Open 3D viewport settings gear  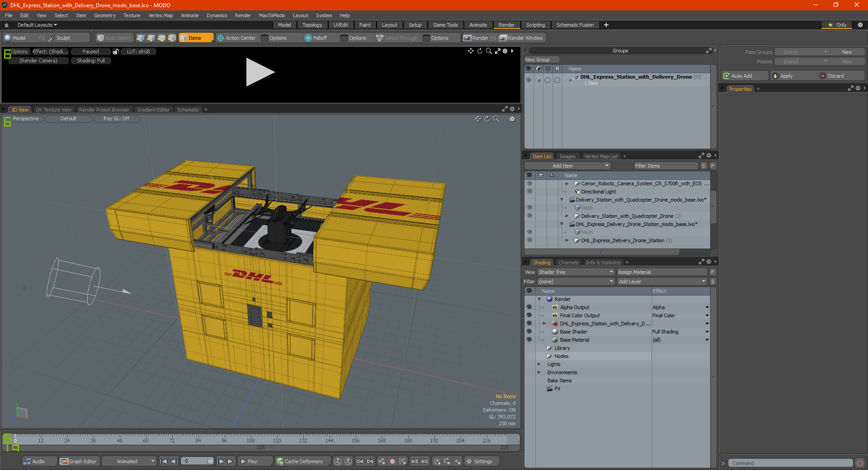point(512,119)
